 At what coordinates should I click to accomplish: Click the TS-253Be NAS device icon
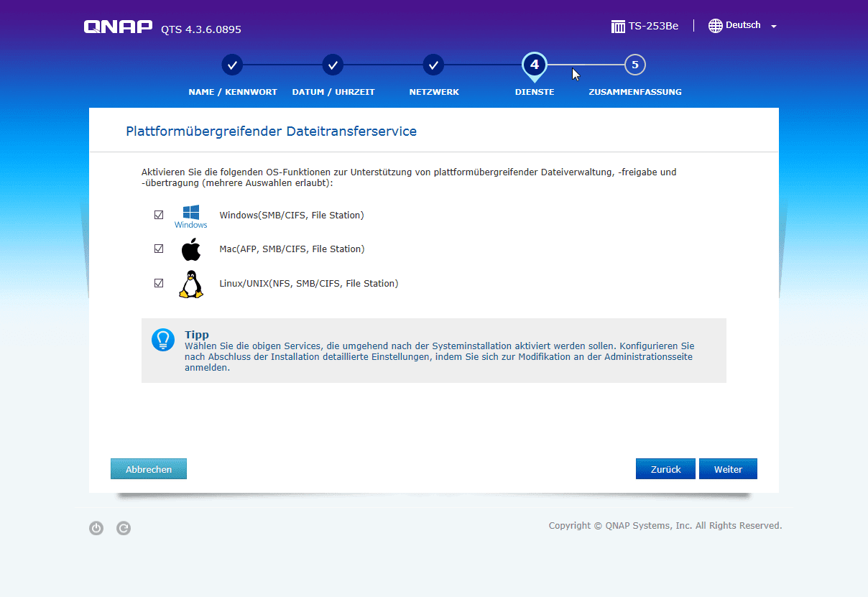(618, 27)
